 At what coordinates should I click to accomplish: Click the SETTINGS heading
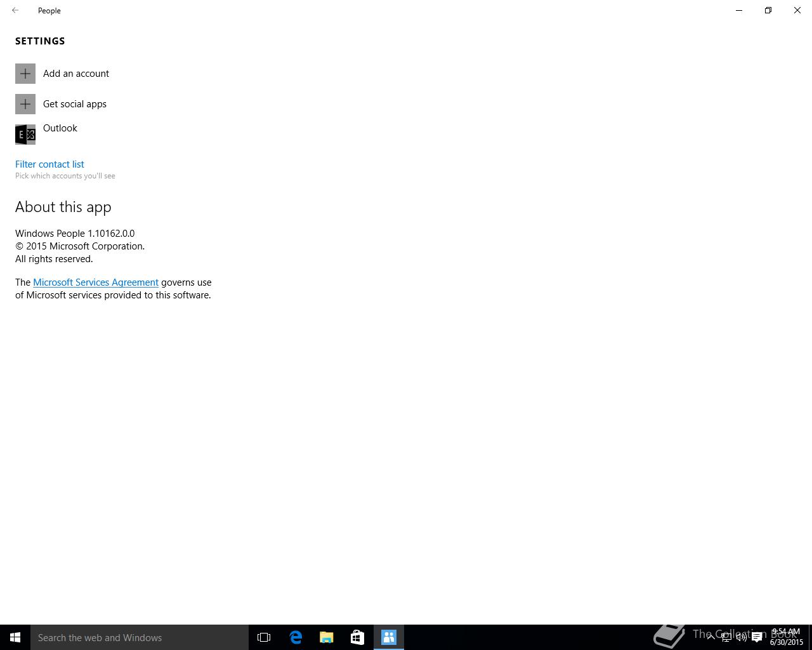coord(40,41)
